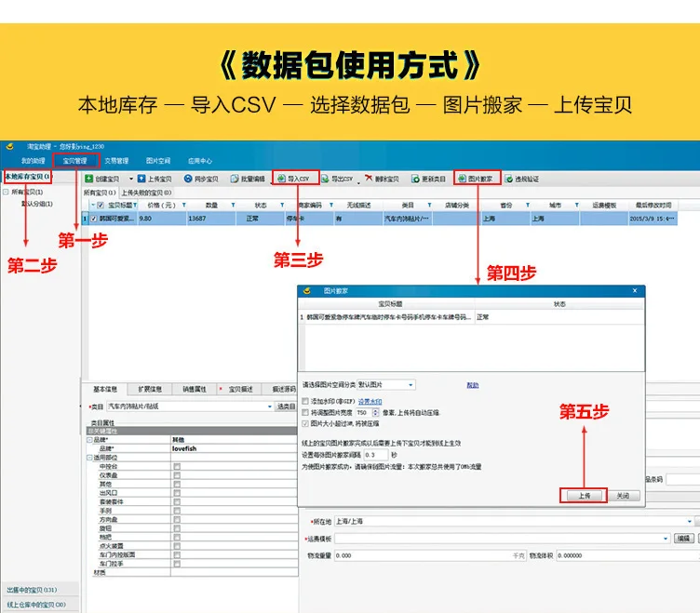Screen dimensions: 700x613
Task: Check the 出风口 attribute checkbox
Action: 177,493
